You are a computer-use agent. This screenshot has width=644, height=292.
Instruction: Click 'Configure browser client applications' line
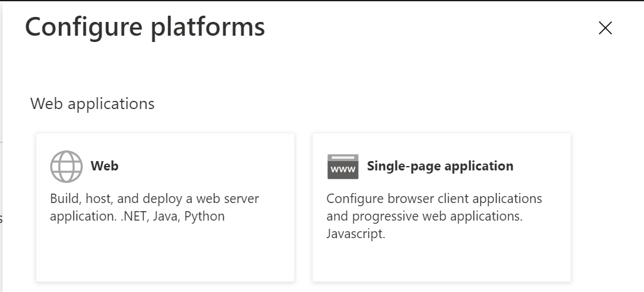(x=434, y=199)
